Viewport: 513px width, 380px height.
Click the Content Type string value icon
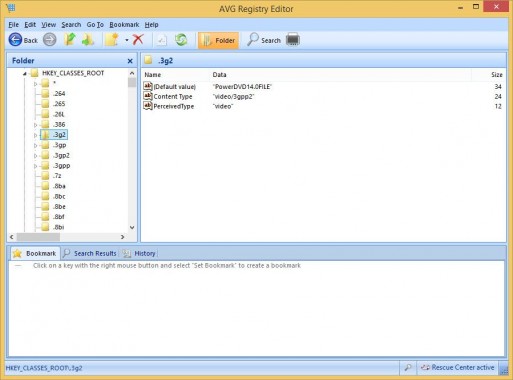(x=148, y=96)
